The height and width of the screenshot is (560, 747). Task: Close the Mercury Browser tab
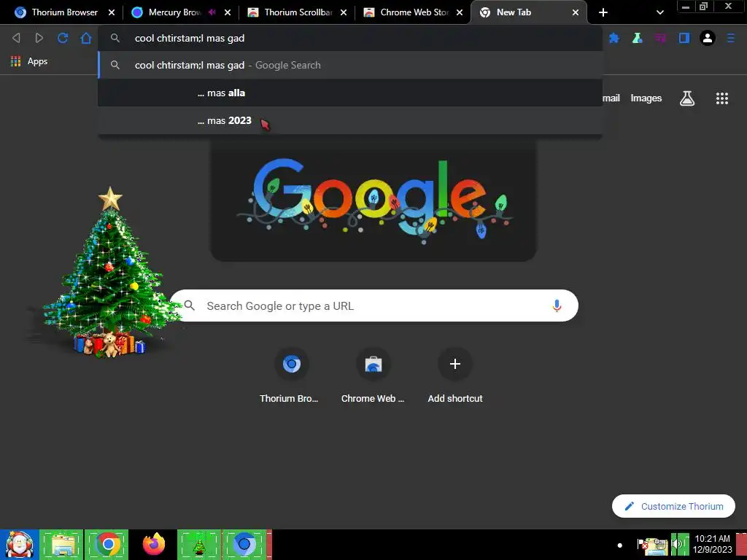pos(228,12)
